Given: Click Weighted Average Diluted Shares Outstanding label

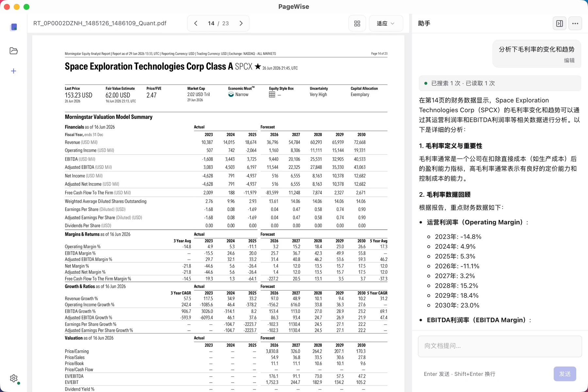Looking at the screenshot, I should pos(106,201).
